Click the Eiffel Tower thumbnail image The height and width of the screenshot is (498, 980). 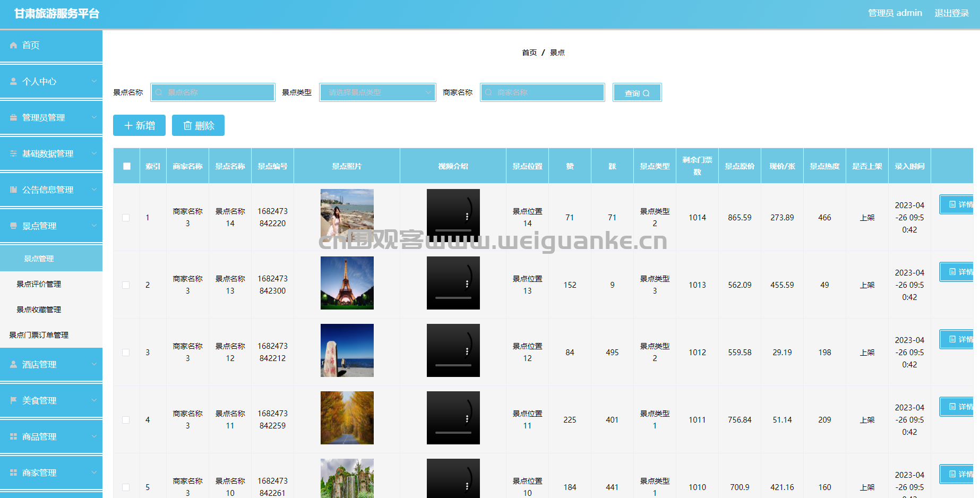pos(347,283)
